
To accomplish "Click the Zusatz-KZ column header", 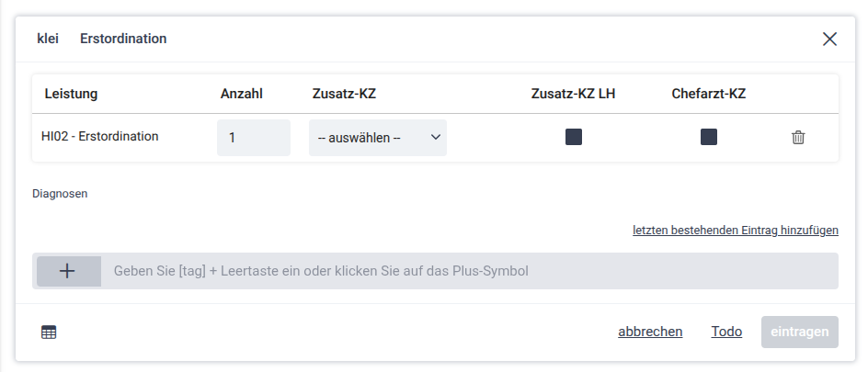I will [344, 94].
